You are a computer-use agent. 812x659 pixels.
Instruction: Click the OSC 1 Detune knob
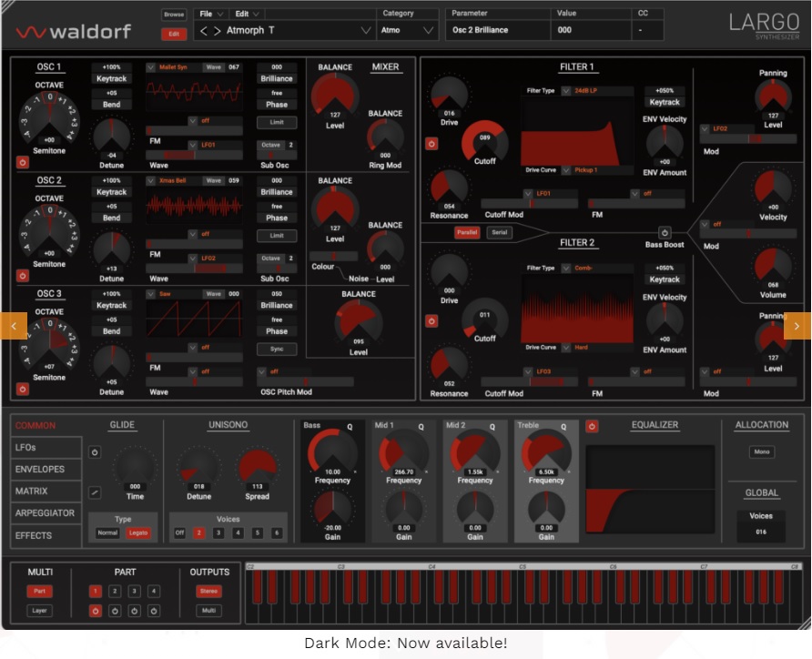(x=111, y=137)
